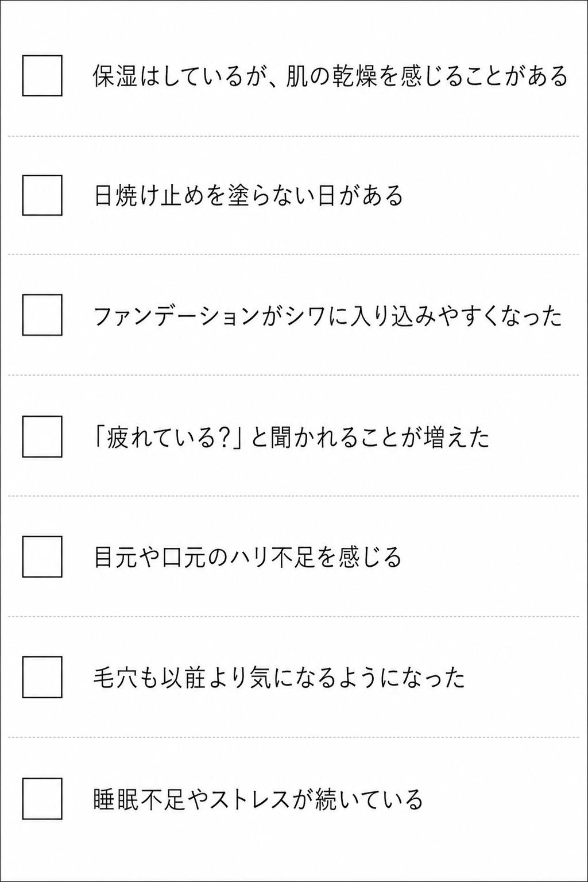Tick the 日焼け止めを塗らない日がある checkbox
This screenshot has width=588, height=882.
click(42, 195)
